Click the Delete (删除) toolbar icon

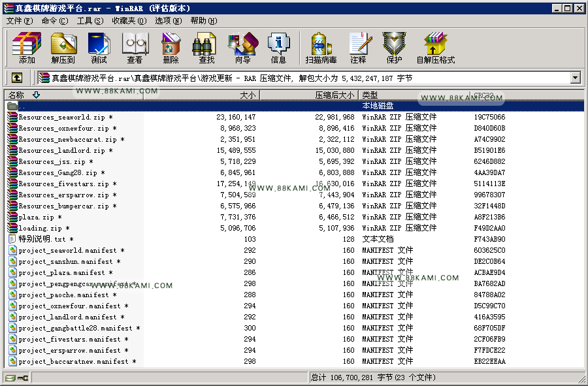pyautogui.click(x=171, y=48)
